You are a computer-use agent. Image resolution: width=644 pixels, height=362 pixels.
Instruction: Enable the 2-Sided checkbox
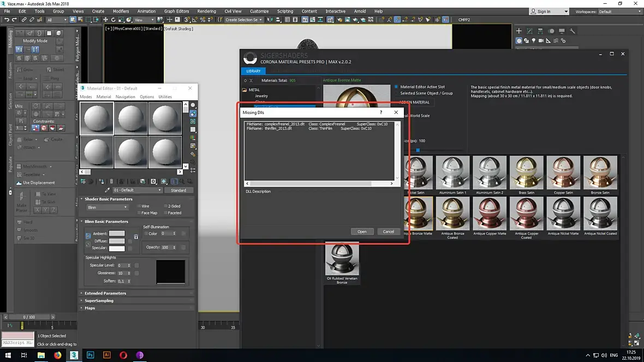click(x=165, y=206)
